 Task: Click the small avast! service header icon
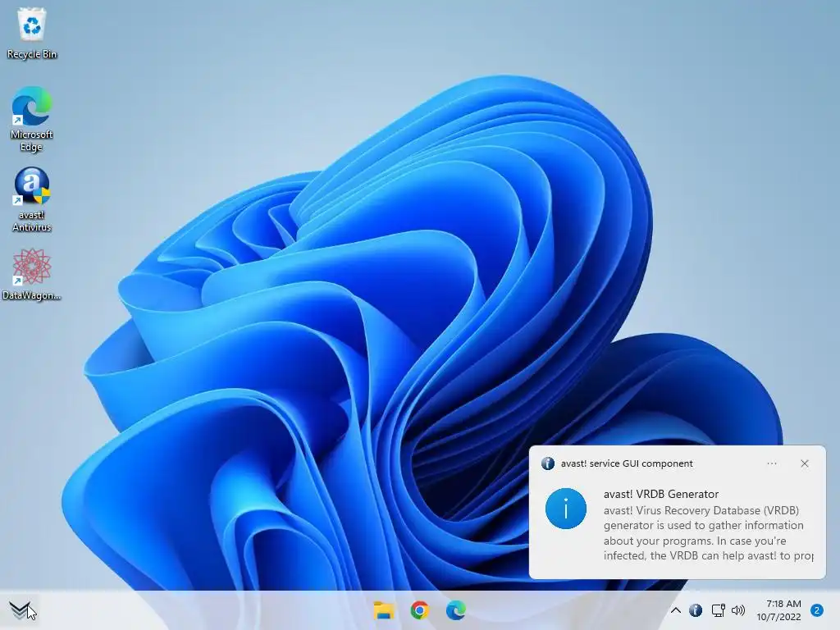click(547, 463)
